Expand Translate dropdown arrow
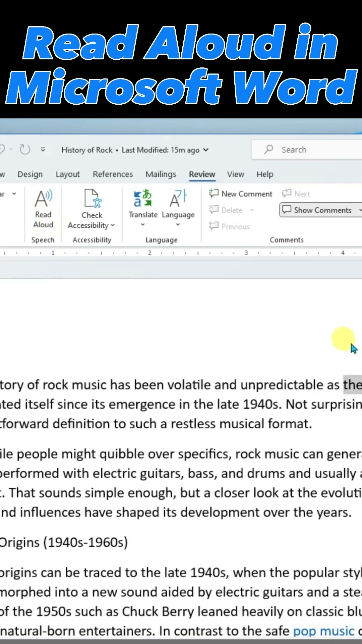Screen dimensions: 362x644 (x=143, y=224)
